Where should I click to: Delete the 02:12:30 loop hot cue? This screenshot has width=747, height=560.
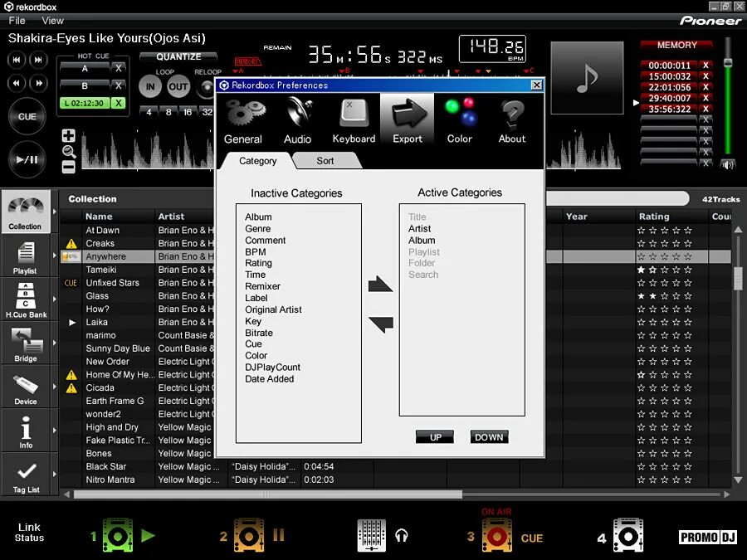[118, 103]
